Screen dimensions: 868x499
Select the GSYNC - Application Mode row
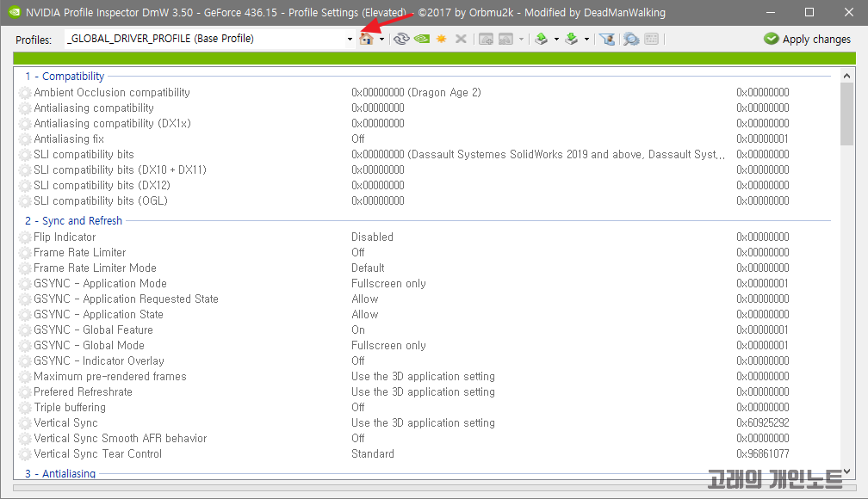pos(425,283)
